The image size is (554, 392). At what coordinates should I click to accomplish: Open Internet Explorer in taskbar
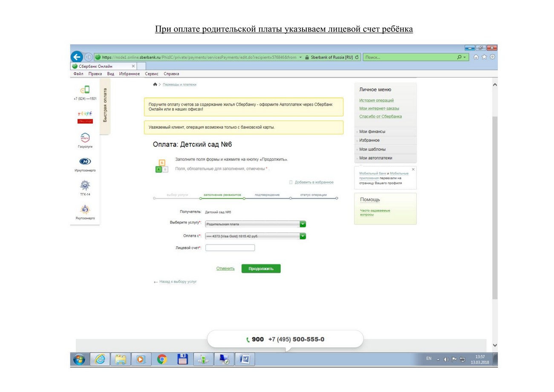click(x=100, y=360)
